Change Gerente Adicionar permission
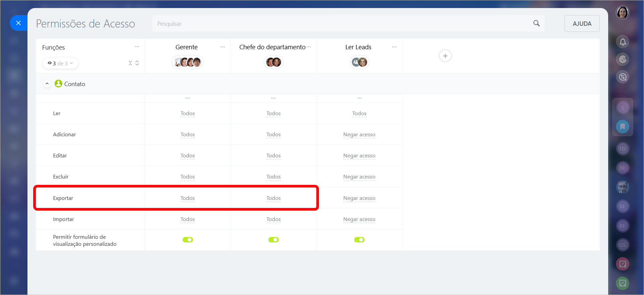Image resolution: width=644 pixels, height=295 pixels. click(188, 135)
